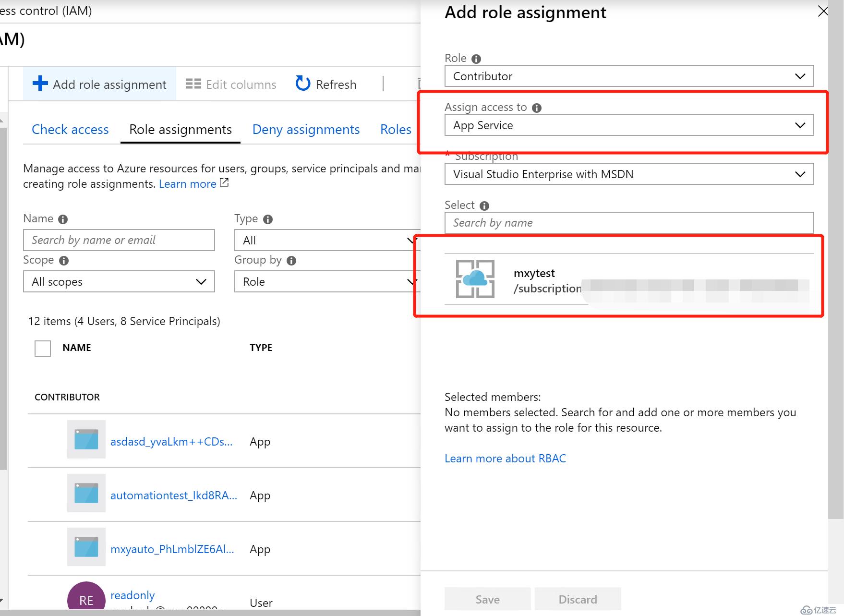The width and height of the screenshot is (844, 616).
Task: Select the mxytest result entry
Action: point(629,279)
